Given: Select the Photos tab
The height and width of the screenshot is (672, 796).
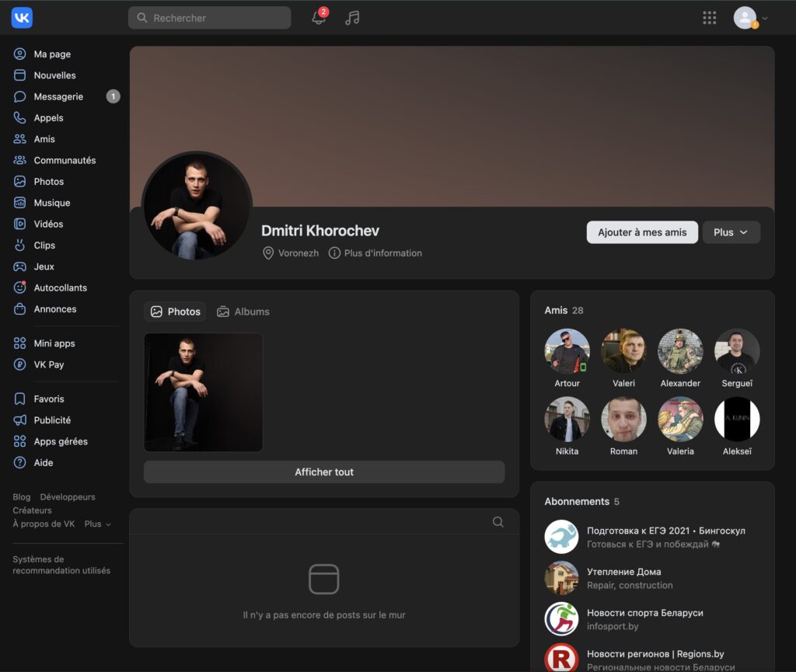Looking at the screenshot, I should click(x=175, y=311).
